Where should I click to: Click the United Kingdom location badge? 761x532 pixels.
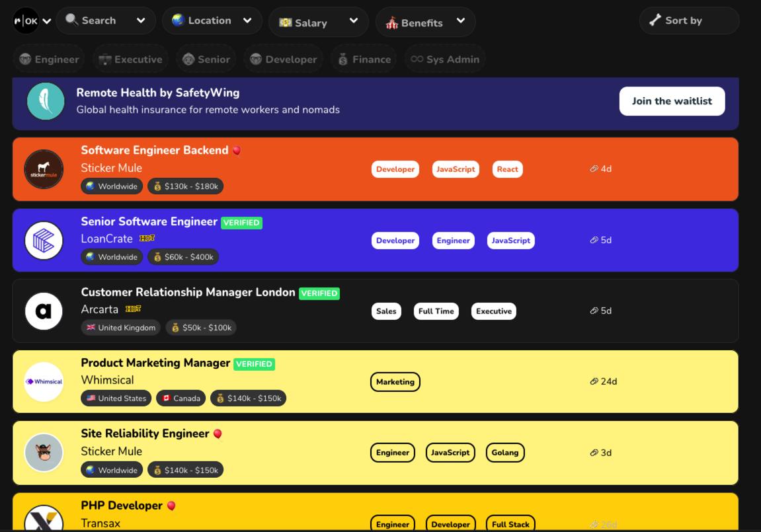(121, 328)
